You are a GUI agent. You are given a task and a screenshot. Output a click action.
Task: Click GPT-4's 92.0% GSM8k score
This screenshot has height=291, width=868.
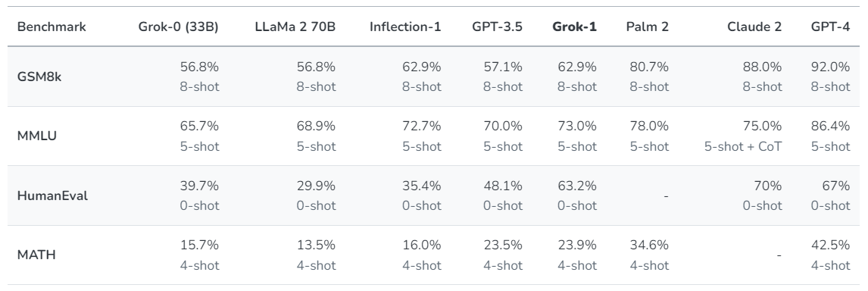coord(830,67)
